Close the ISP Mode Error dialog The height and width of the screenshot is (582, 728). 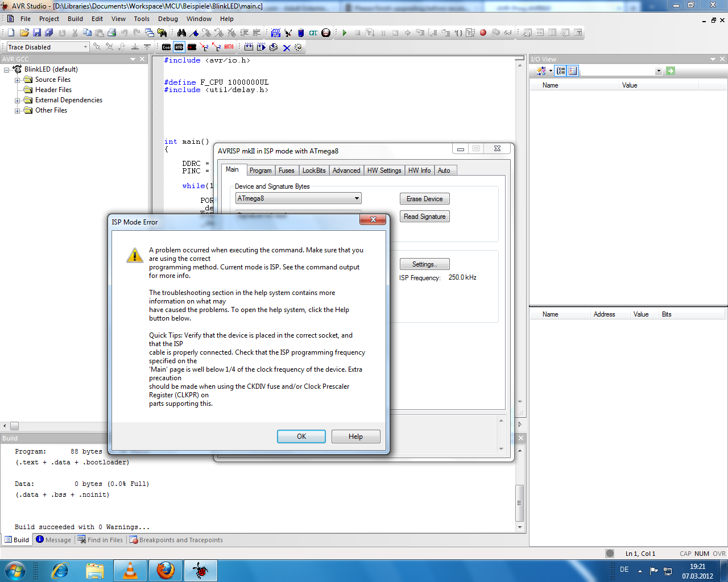point(373,219)
